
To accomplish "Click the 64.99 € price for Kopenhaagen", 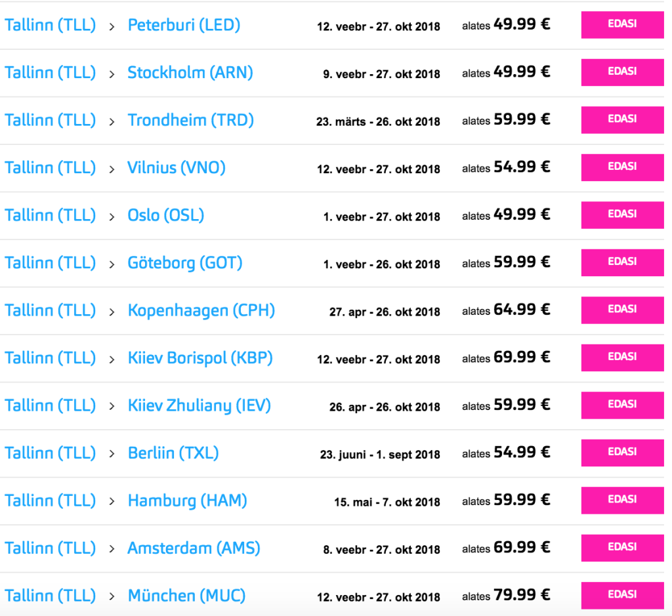I will 522,310.
